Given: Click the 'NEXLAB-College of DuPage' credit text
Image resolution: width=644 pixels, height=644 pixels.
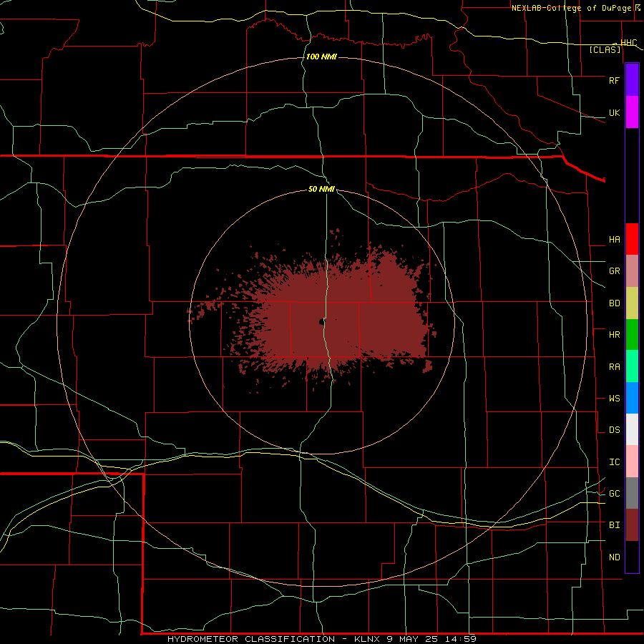Looking at the screenshot, I should click(571, 8).
